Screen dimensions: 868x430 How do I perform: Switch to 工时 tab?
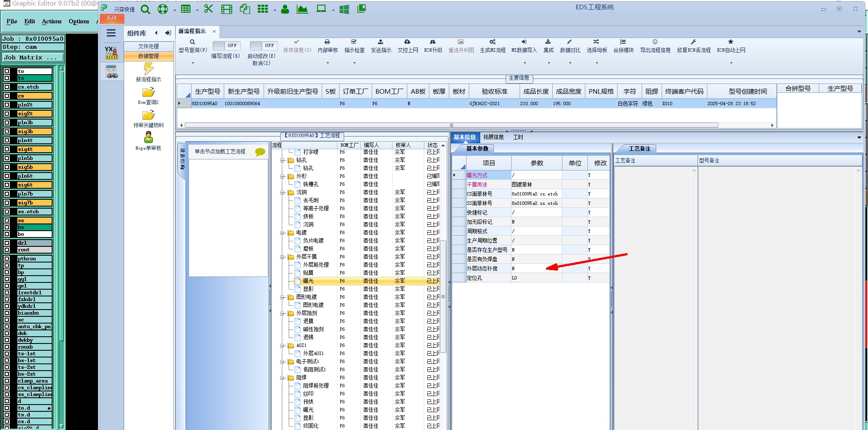[x=518, y=137]
